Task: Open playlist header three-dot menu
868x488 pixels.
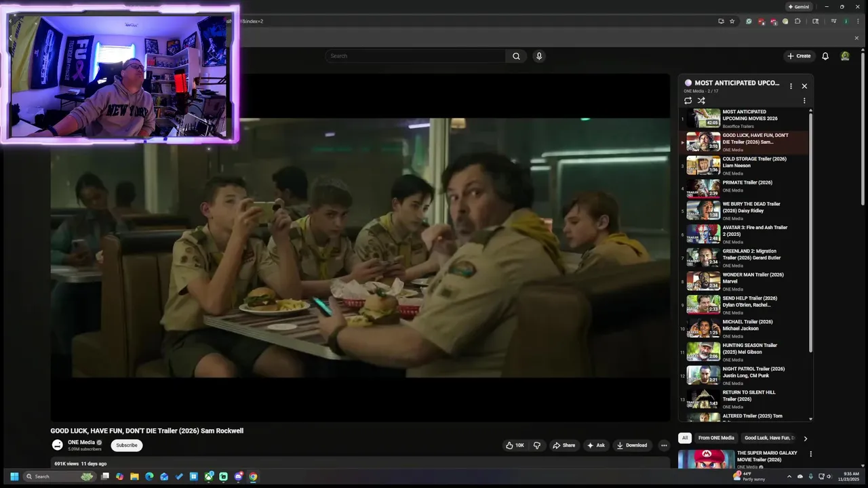Action: coord(791,86)
